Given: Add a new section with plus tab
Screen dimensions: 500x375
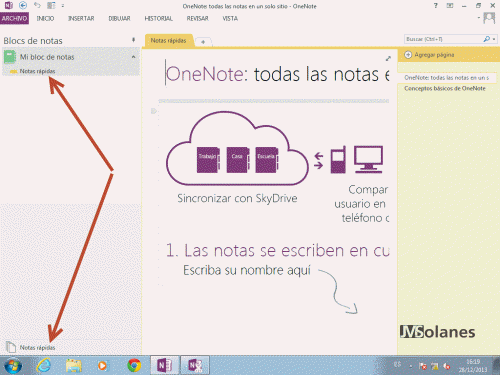Looking at the screenshot, I should click(x=203, y=42).
